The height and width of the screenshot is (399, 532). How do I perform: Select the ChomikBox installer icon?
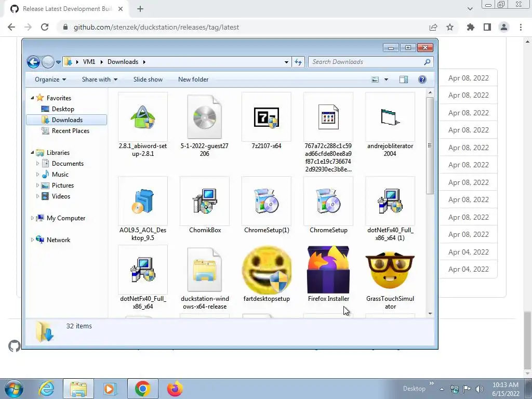click(x=205, y=201)
